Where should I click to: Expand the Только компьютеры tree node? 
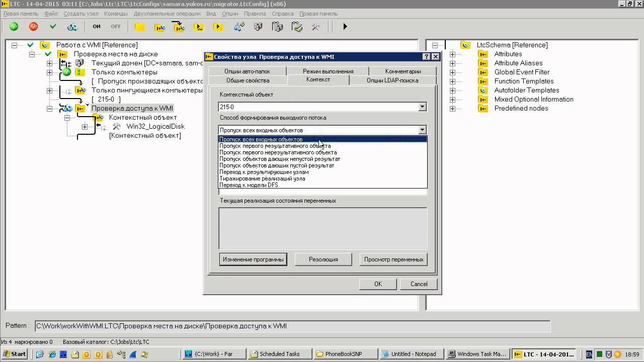49,72
